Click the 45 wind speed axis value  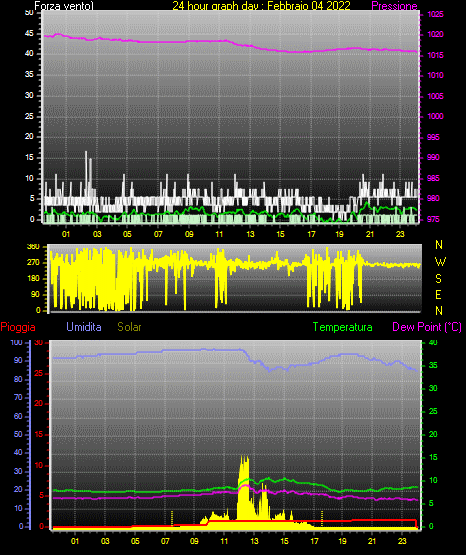29,34
